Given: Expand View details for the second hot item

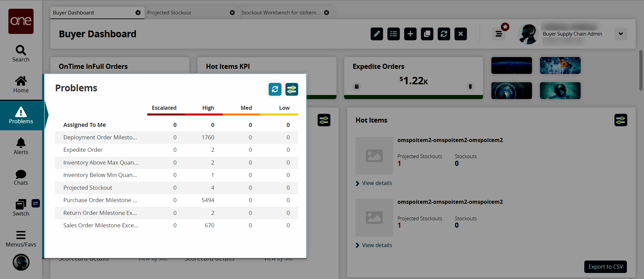Looking at the screenshot, I should [374, 245].
